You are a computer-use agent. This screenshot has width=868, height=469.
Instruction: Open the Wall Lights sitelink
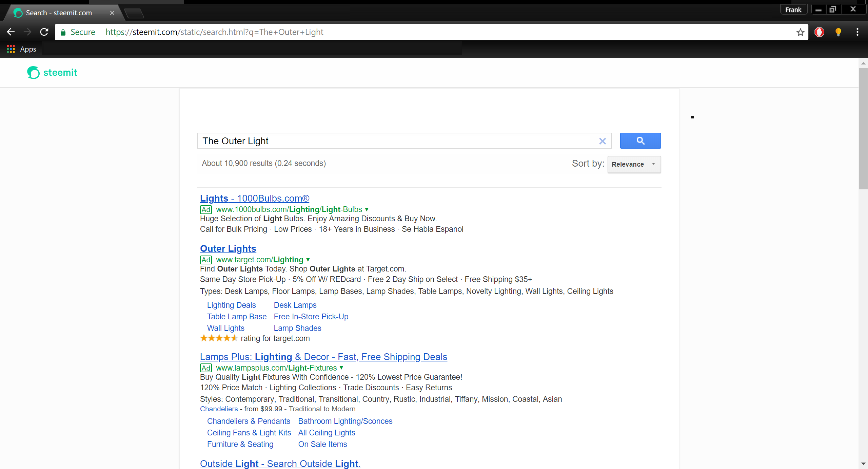pyautogui.click(x=225, y=328)
